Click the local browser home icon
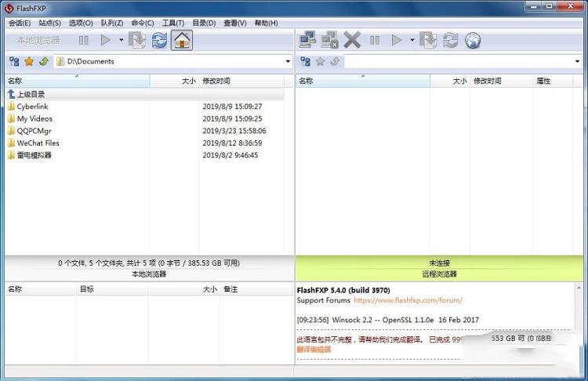Viewport: 588px width, 381px height. [182, 40]
